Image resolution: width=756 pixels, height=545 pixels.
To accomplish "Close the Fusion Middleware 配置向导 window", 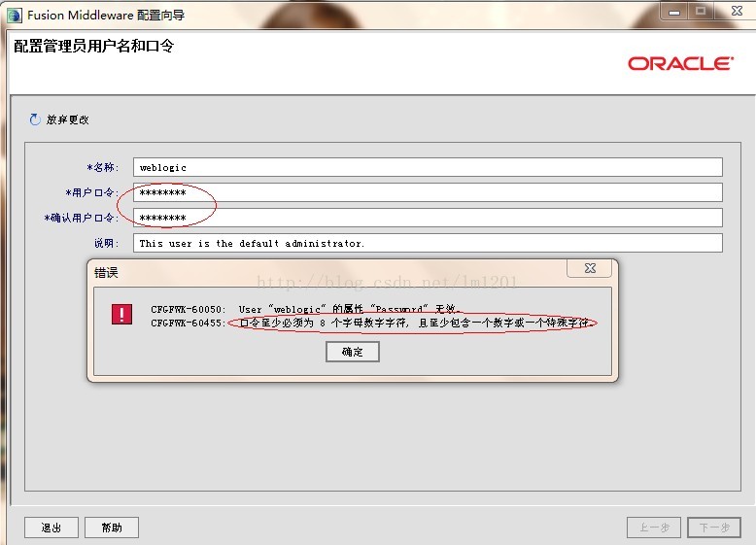I will [x=737, y=12].
